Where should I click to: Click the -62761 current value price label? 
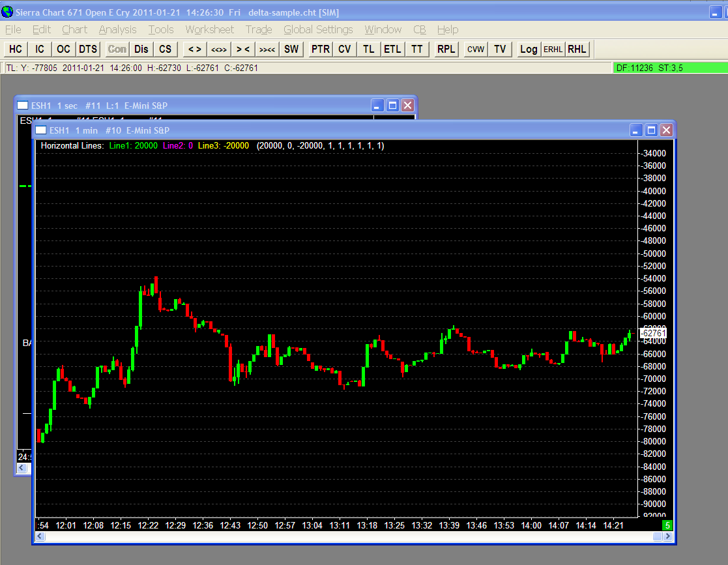[x=653, y=333]
